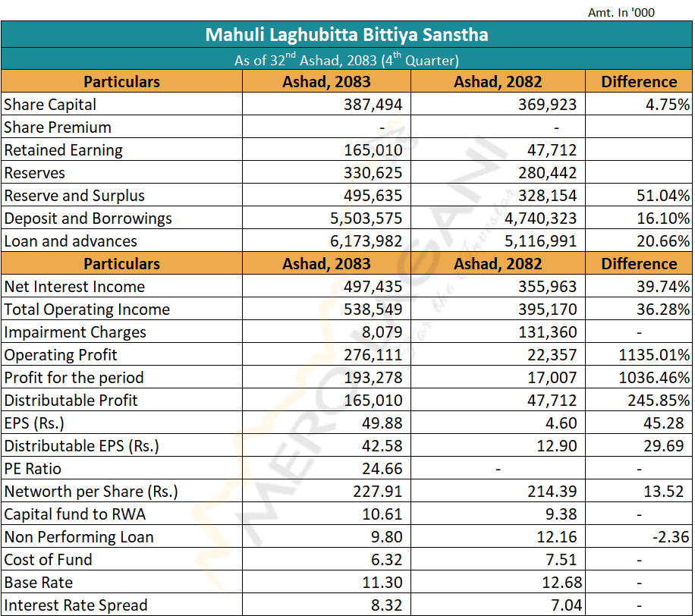695x616 pixels.
Task: Select the value 6,173,982
Action: tap(366, 241)
